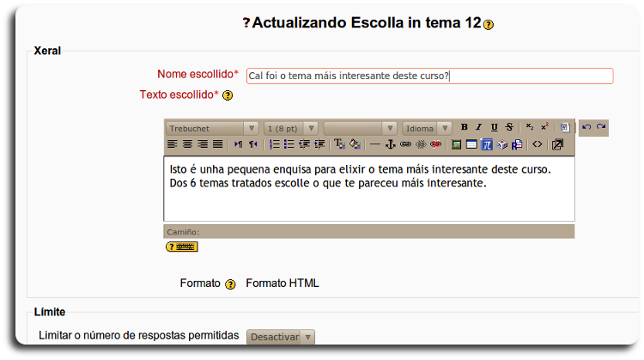Undo the last editor action
Screen dimensions: 644x360
coord(586,127)
